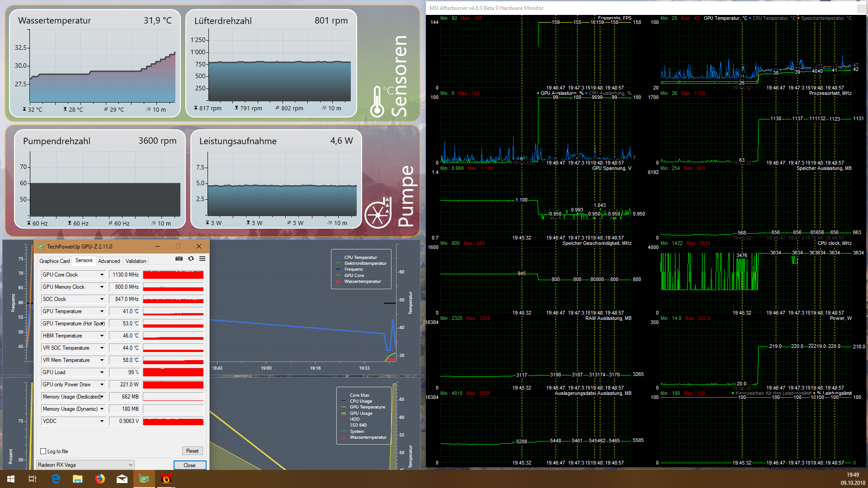Open the Mail app in the taskbar
Viewport: 868px width, 488px height.
(122, 479)
